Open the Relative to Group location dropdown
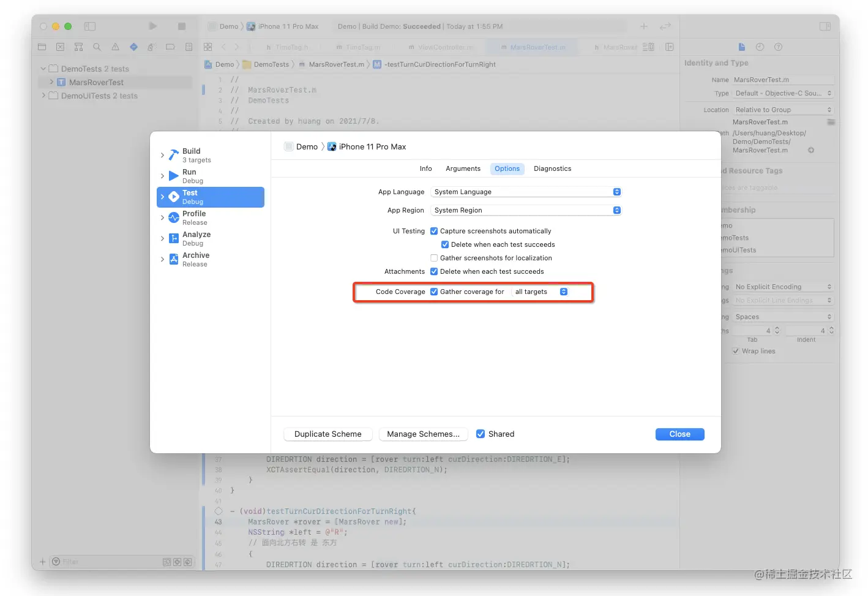 784,110
